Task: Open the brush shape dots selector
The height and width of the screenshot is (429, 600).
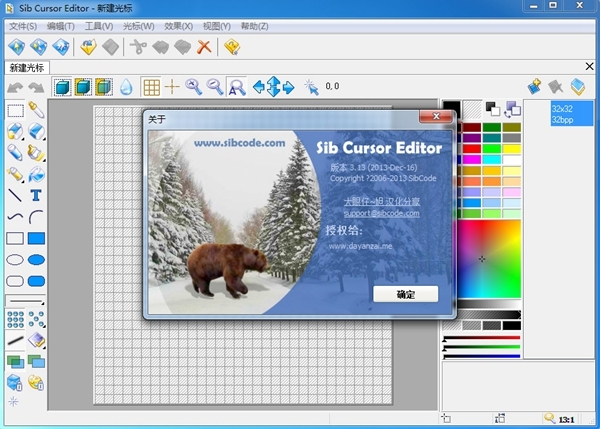Action: click(x=15, y=320)
